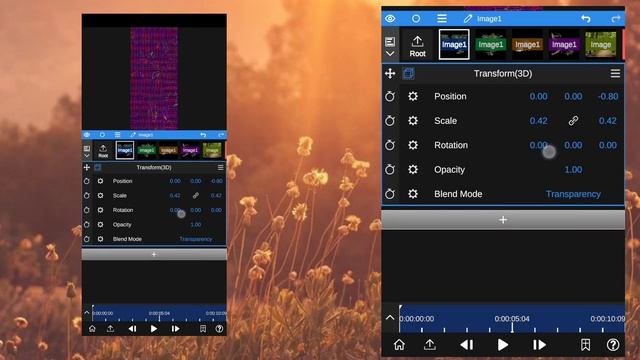
Task: Click the home icon in the right panel
Action: 399,345
